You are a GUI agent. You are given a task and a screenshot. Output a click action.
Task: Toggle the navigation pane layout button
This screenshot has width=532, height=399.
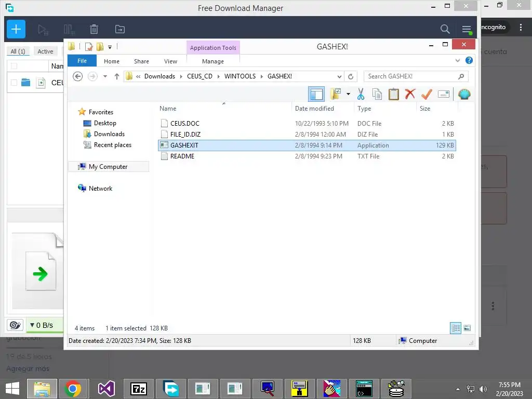click(x=316, y=95)
